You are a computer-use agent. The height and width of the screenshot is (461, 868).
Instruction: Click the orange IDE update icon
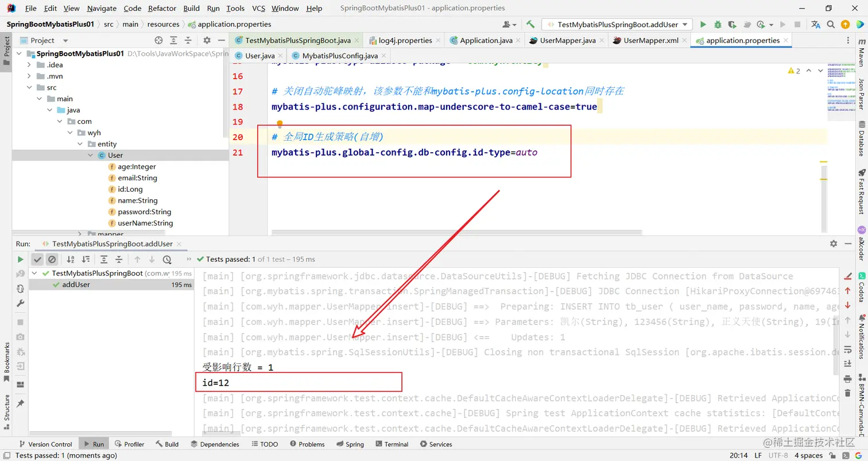(x=845, y=25)
